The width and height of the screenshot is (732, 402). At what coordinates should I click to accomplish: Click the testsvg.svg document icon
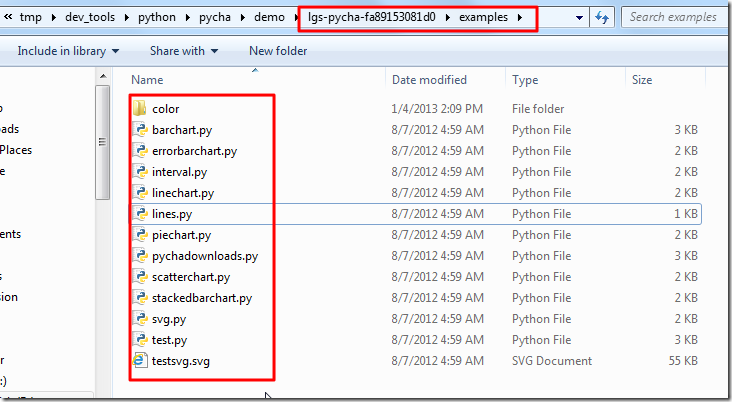(x=140, y=361)
